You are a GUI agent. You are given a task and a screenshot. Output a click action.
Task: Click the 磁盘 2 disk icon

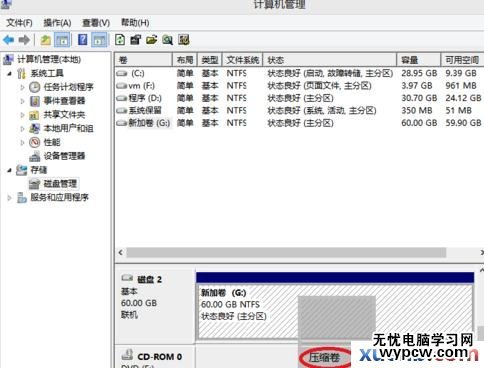pos(127,277)
